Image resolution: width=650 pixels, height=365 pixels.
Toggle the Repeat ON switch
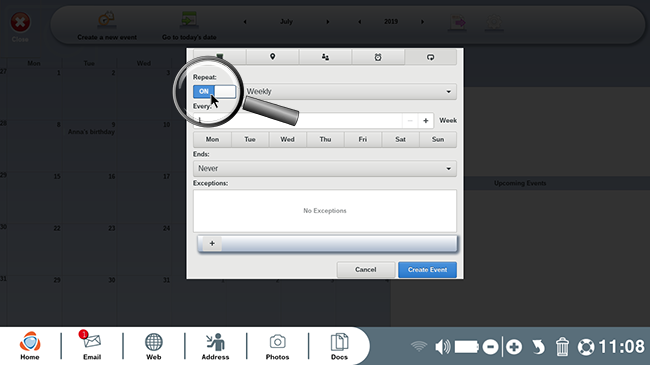click(x=214, y=91)
